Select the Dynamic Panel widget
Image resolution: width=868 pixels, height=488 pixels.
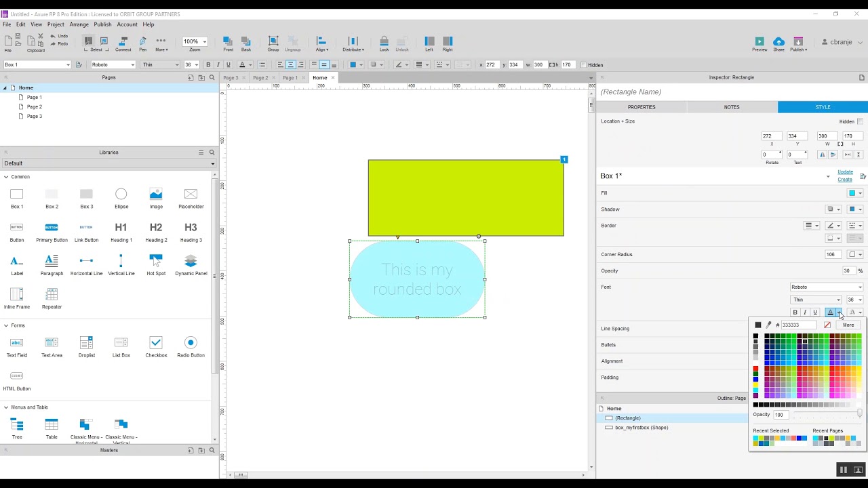coord(191,265)
